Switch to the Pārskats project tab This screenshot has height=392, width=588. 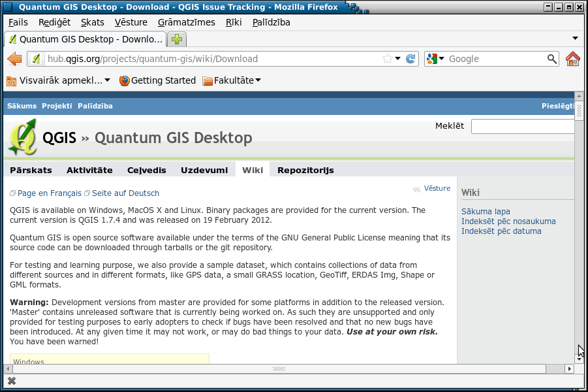[x=31, y=170]
